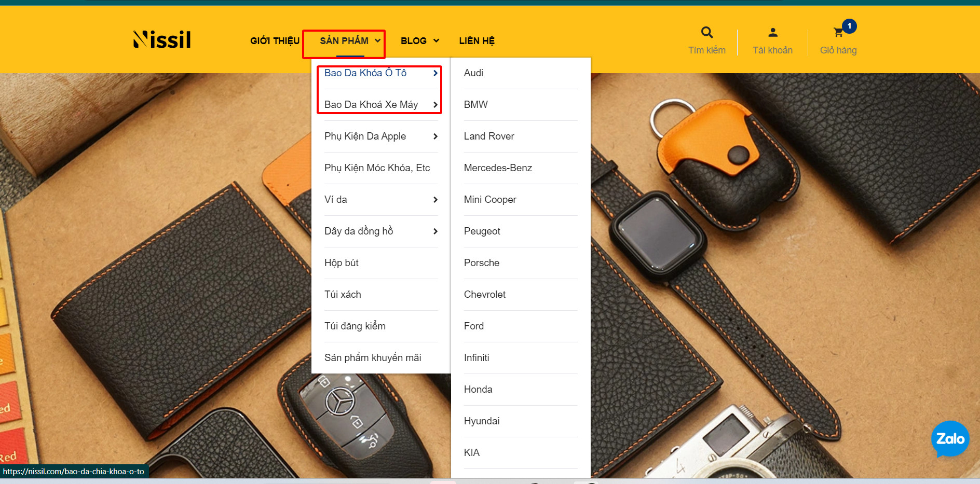Open Sản phẩm khuyến mãi
Image resolution: width=980 pixels, height=484 pixels.
click(x=373, y=358)
